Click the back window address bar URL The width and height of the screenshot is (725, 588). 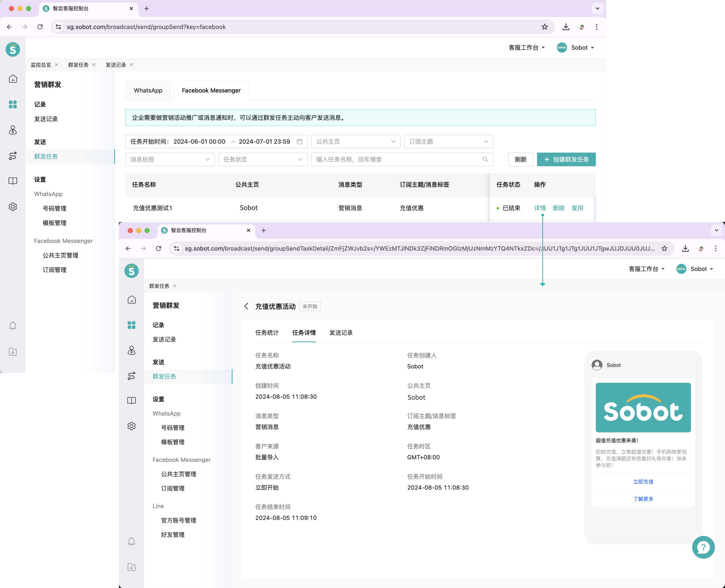click(146, 27)
